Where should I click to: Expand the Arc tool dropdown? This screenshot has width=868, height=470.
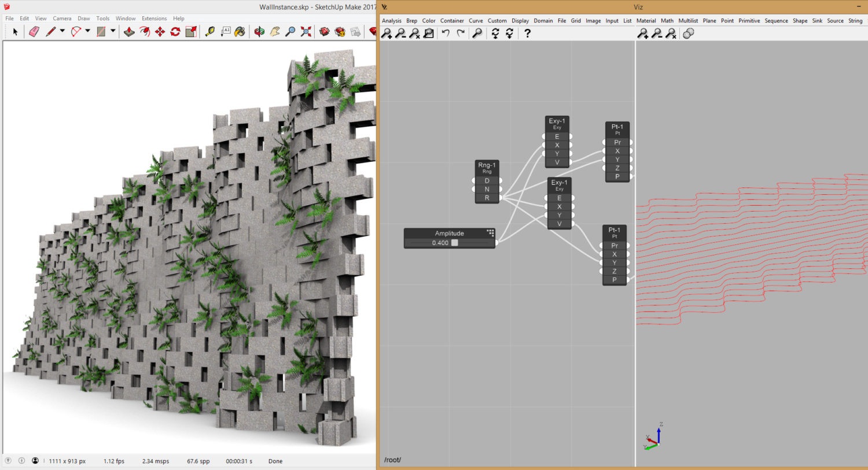87,31
